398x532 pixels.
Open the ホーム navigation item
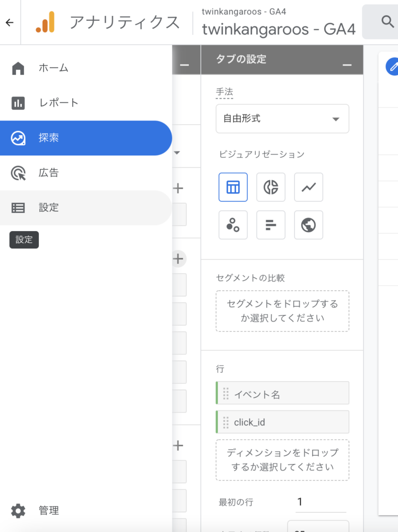tap(86, 68)
